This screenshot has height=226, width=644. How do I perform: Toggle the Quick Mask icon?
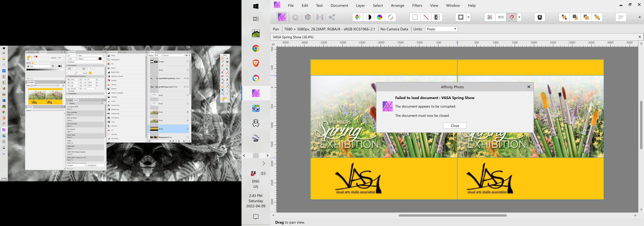point(461,17)
